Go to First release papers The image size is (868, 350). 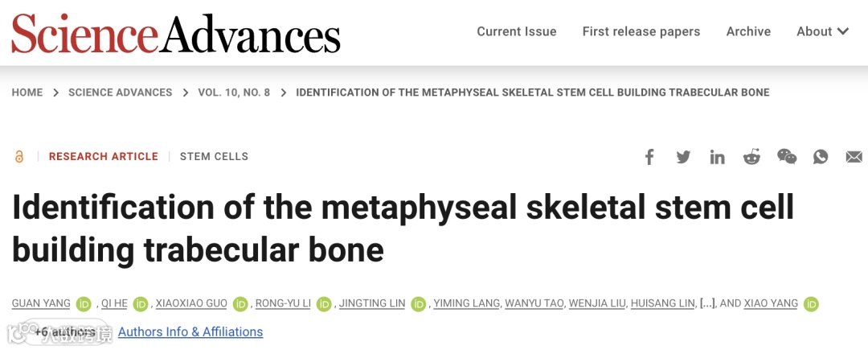click(x=641, y=31)
